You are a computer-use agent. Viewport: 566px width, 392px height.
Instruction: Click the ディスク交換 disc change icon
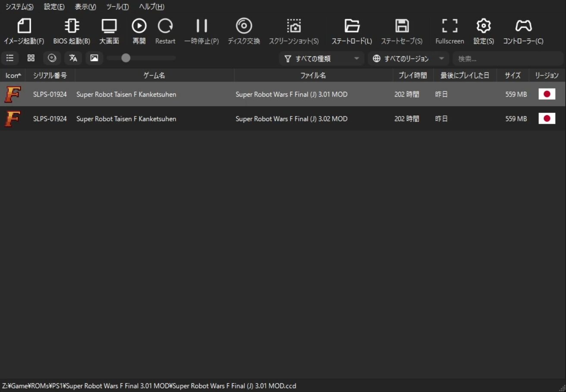coord(244,26)
